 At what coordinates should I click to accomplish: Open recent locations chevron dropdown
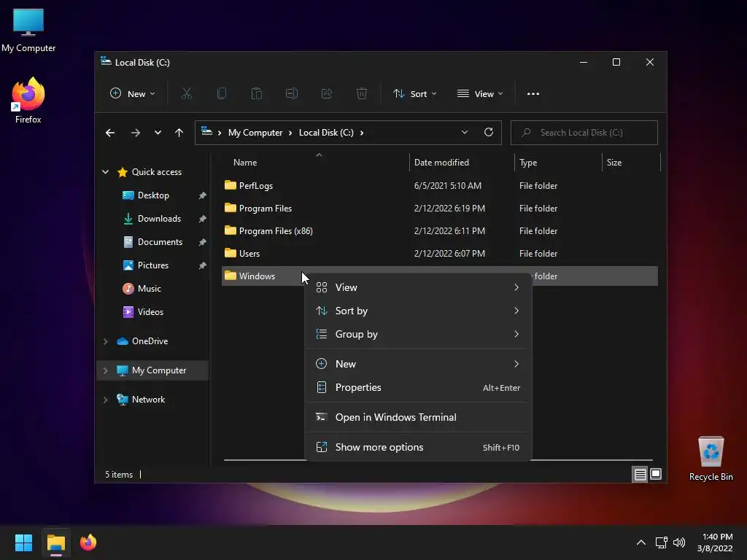(x=158, y=133)
